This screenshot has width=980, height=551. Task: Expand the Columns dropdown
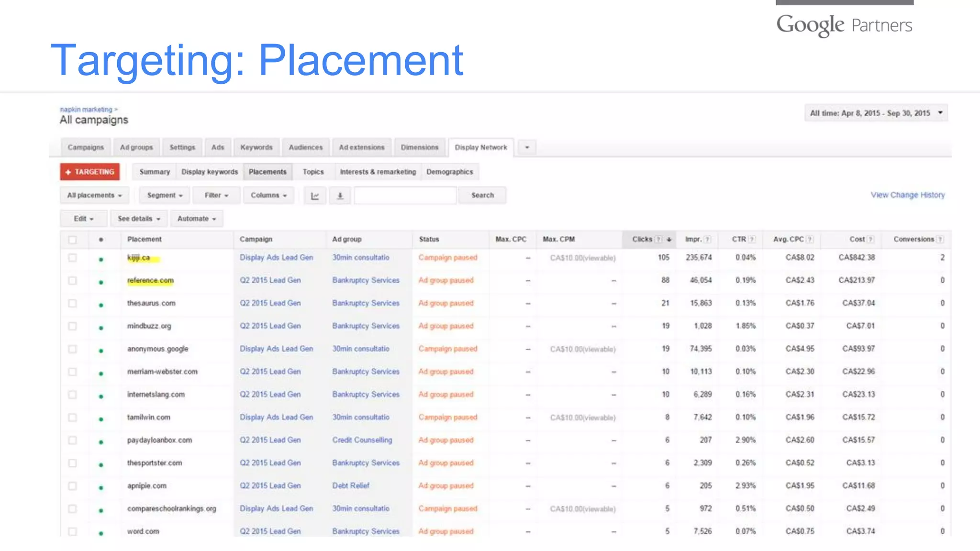coord(268,196)
